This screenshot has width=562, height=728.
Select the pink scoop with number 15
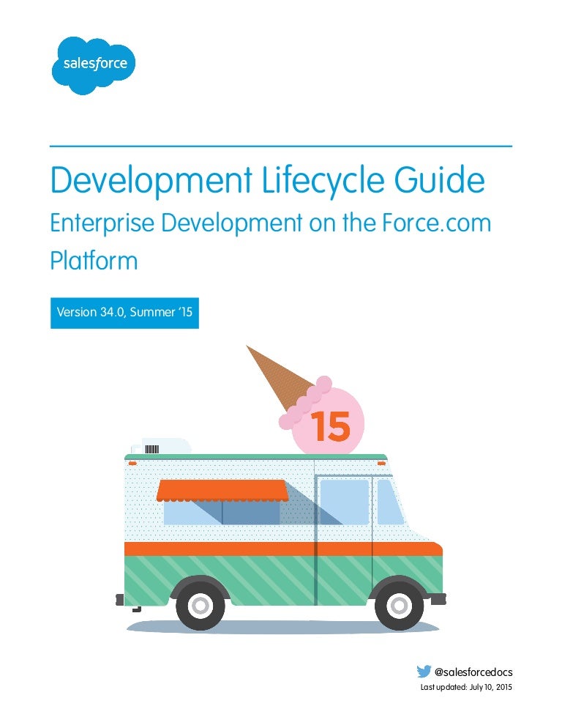[x=329, y=425]
